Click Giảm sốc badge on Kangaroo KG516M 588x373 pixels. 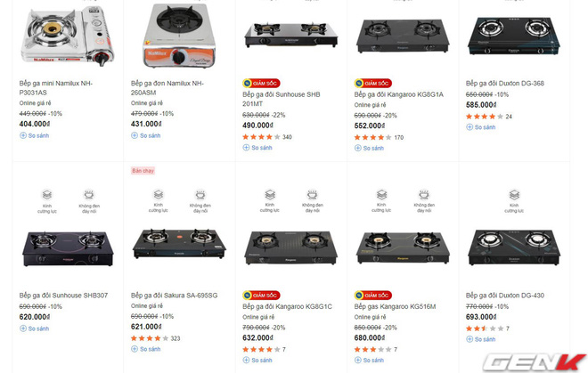pyautogui.click(x=373, y=296)
